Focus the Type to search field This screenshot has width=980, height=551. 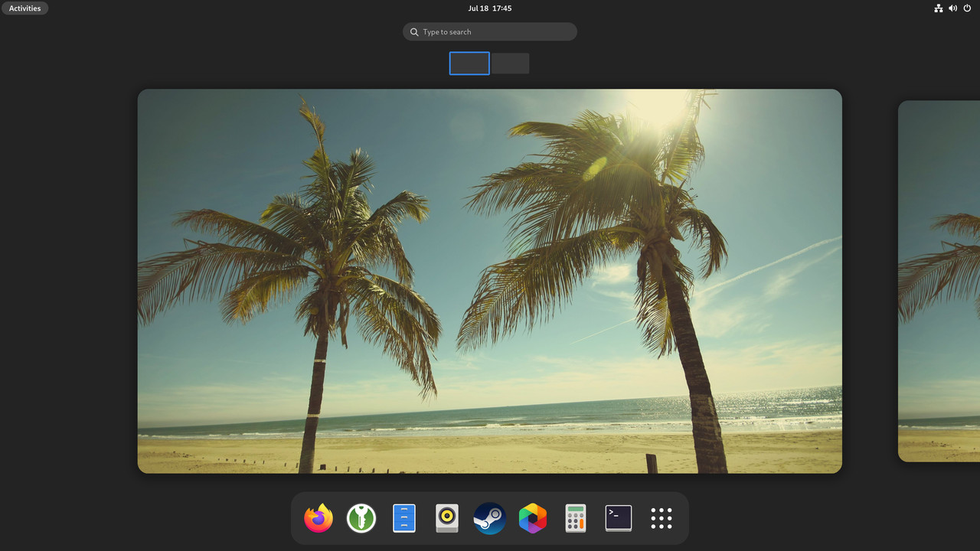pyautogui.click(x=490, y=31)
